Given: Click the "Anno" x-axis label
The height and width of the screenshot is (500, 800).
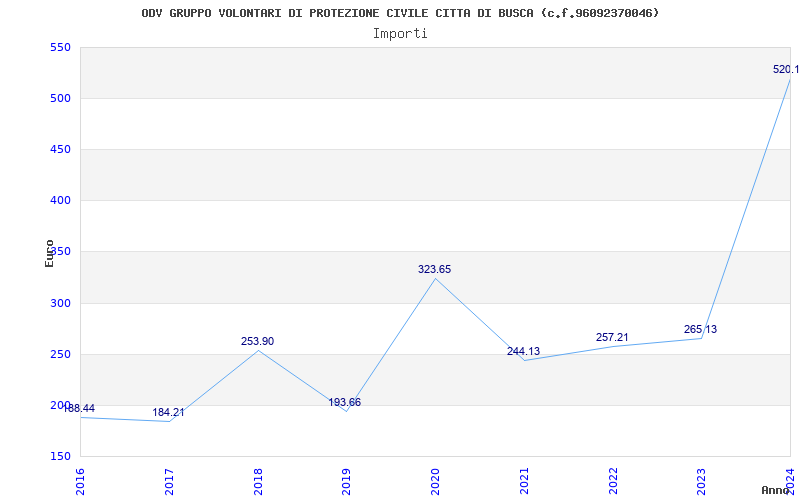Looking at the screenshot, I should click(776, 490).
